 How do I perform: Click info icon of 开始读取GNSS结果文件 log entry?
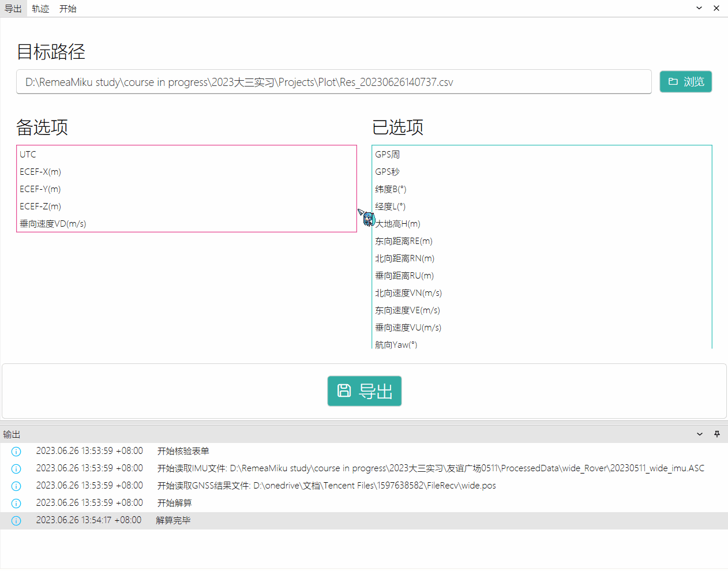point(16,486)
